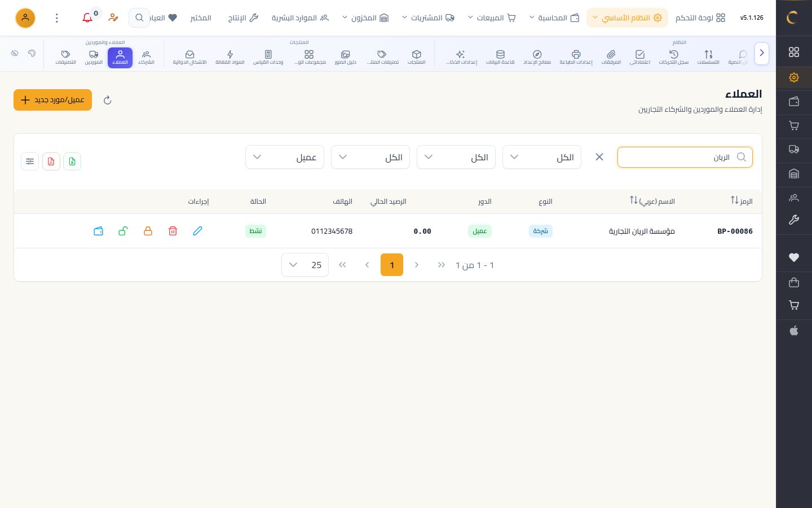812x508 pixels.
Task: Expand المبيعات sales menu
Action: tap(491, 18)
